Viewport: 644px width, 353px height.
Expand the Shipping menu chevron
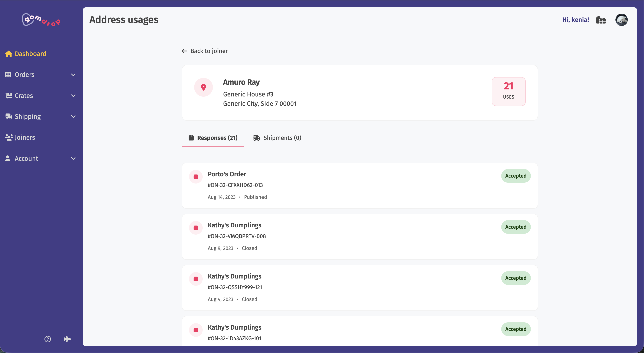tap(73, 117)
